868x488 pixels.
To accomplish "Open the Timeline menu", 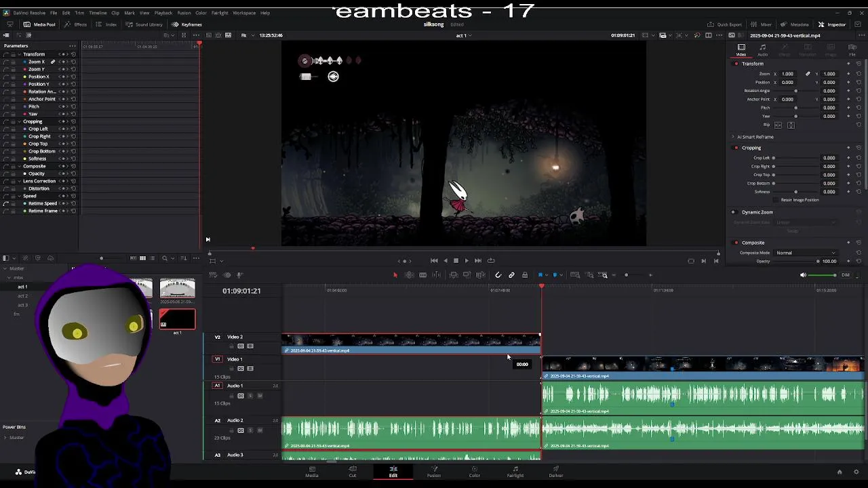I will point(98,13).
